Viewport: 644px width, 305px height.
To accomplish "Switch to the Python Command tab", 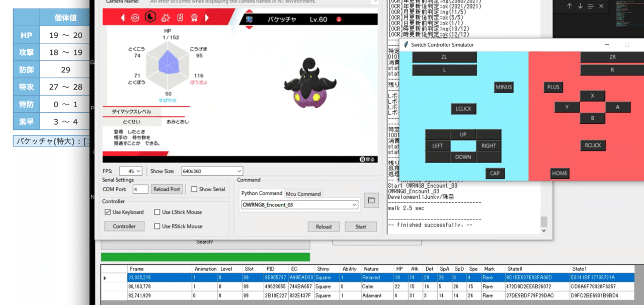I will pos(261,193).
